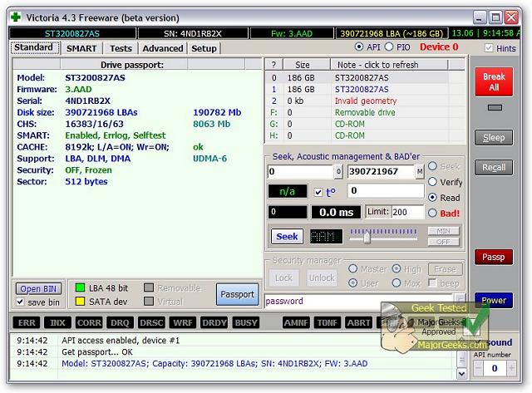The width and height of the screenshot is (532, 393).
Task: Click the AAM acoustic management slider
Action: 383,236
